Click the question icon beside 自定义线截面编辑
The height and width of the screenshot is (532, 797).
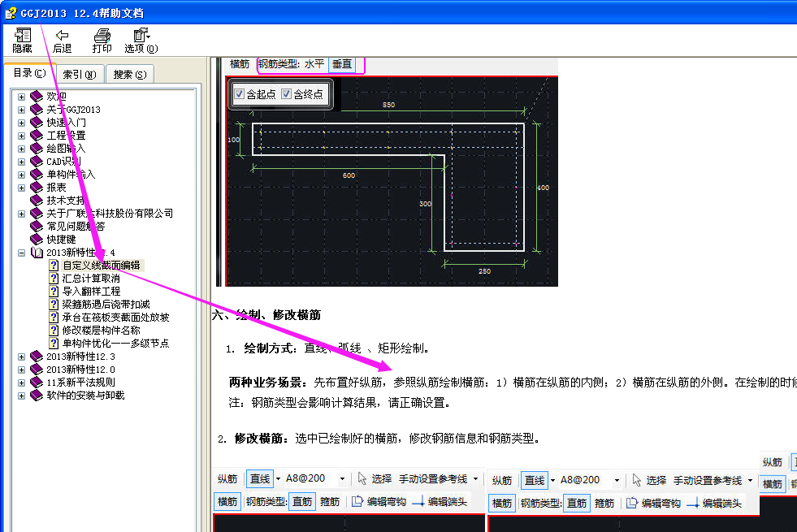54,266
